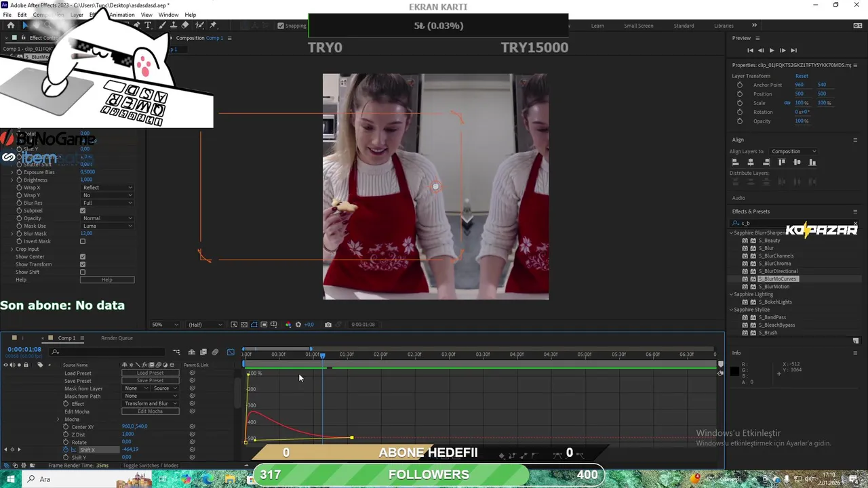This screenshot has width=868, height=488.
Task: Go to next Shift X keyframe
Action: pos(19,449)
